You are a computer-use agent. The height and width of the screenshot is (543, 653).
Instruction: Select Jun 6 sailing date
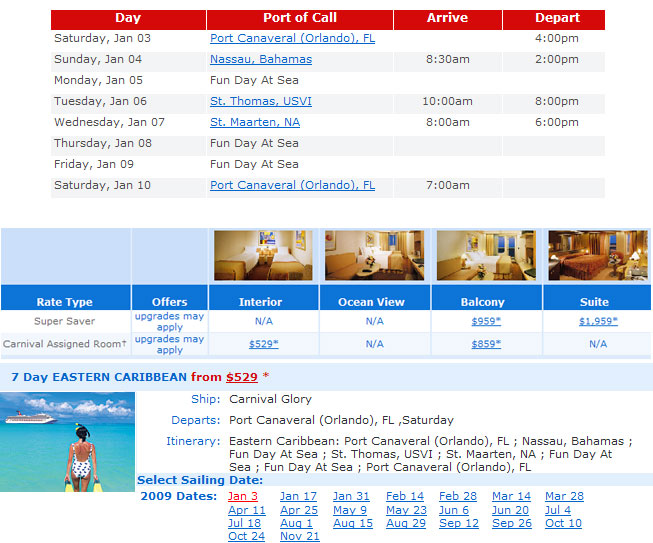(x=454, y=510)
